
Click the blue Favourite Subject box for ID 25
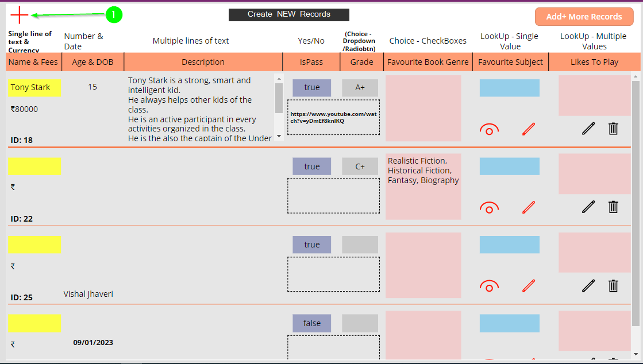point(509,245)
